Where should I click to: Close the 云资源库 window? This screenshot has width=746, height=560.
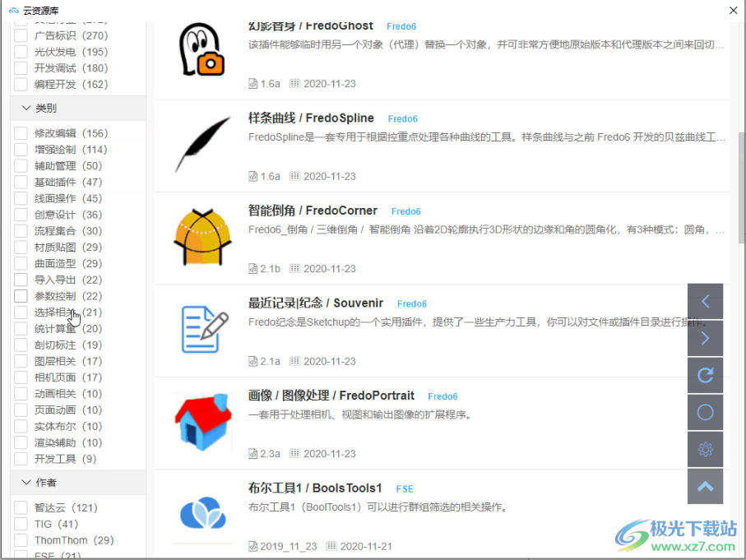[x=733, y=11]
